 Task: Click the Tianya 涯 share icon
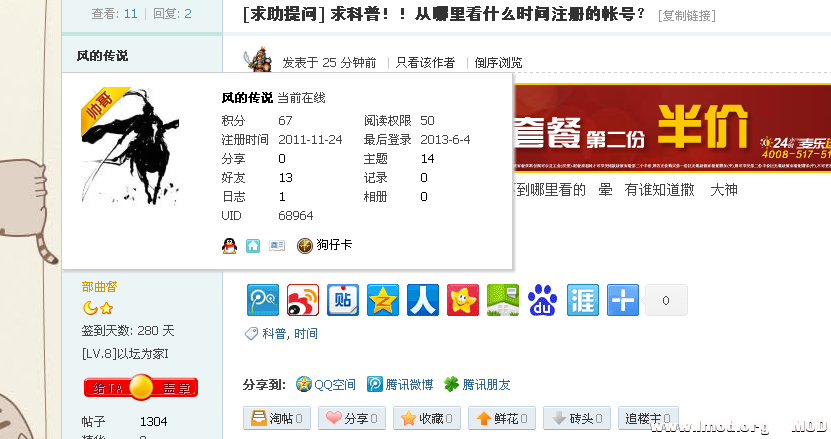583,300
